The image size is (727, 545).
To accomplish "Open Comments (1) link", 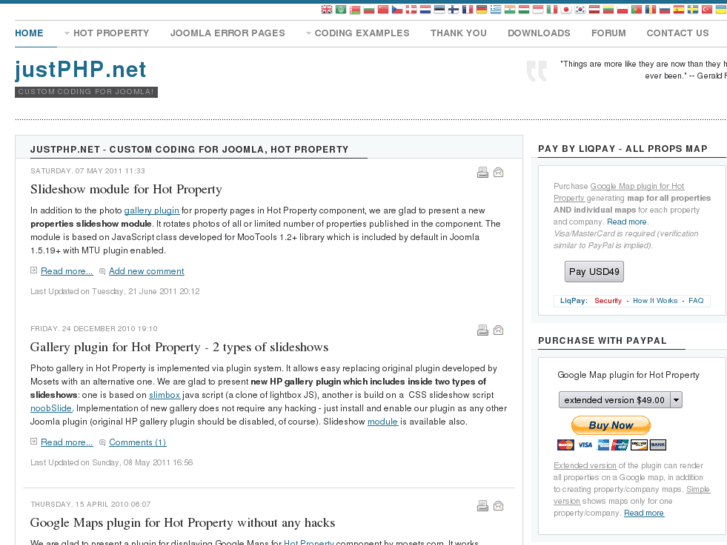I will tap(138, 442).
